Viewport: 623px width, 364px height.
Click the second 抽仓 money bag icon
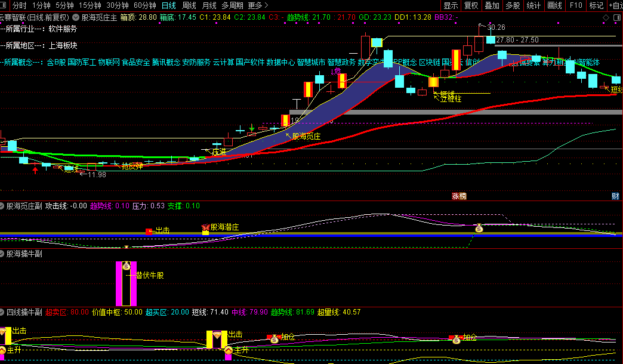point(457,340)
